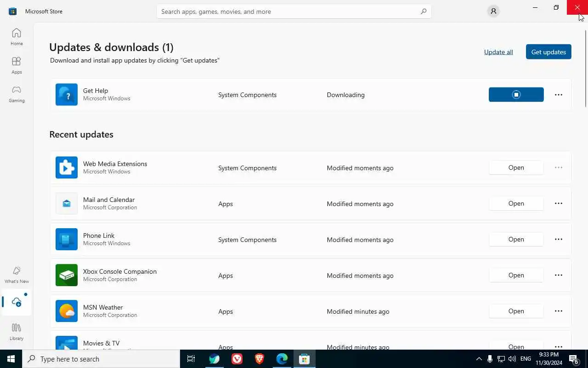Open Mail and Calendar with its Open button

click(516, 203)
